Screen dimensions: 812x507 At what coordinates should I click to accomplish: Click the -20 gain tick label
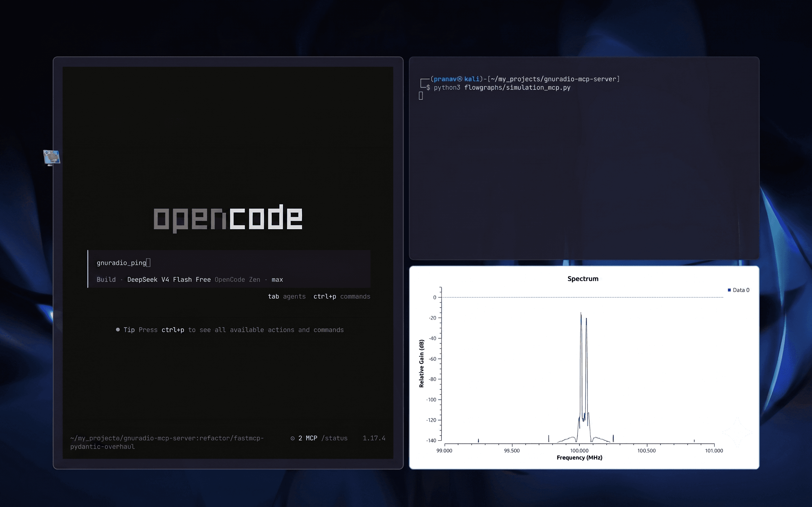click(432, 318)
